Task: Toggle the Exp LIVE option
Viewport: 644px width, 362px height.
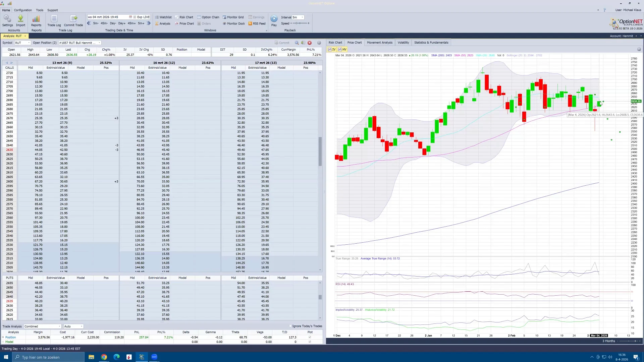Action: coord(142,17)
